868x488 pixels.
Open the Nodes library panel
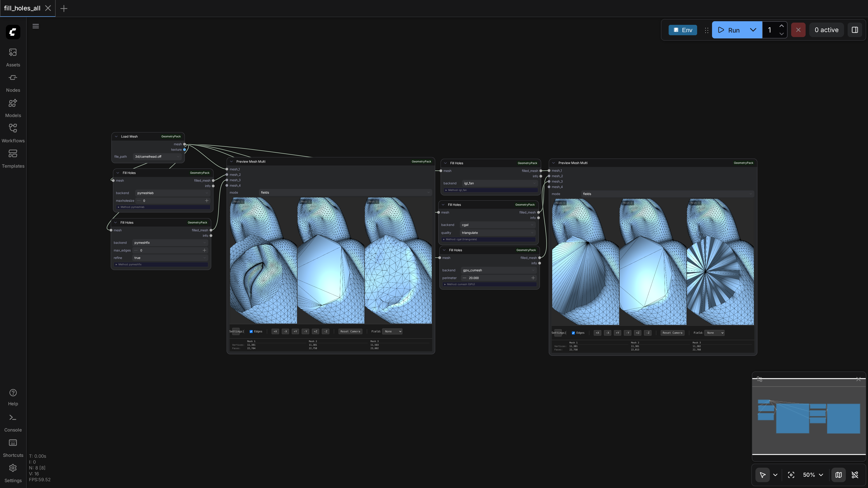tap(13, 82)
